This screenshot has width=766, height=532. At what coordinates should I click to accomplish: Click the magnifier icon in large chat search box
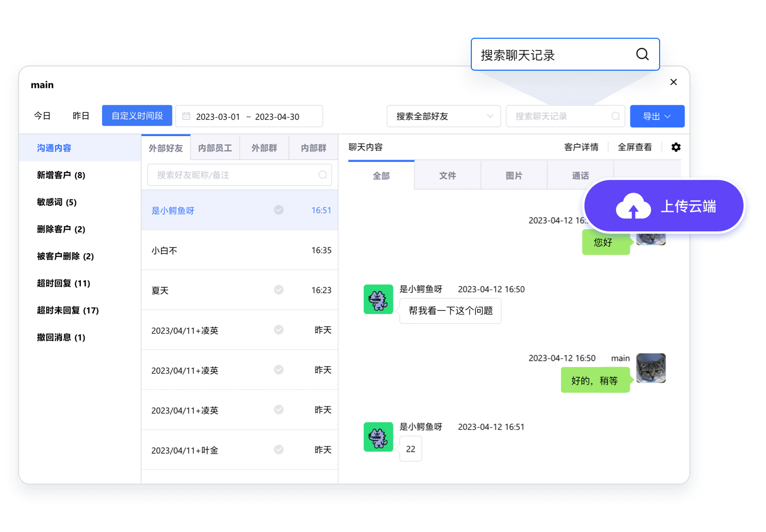point(642,54)
